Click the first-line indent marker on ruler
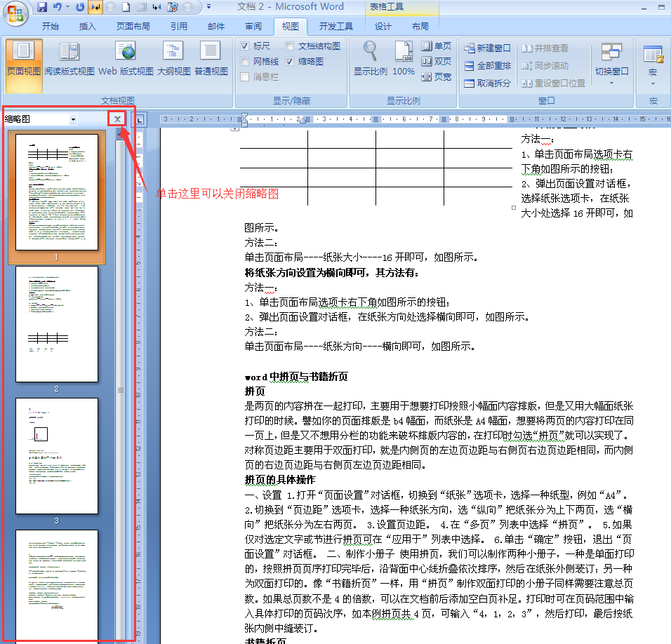 coord(244,116)
